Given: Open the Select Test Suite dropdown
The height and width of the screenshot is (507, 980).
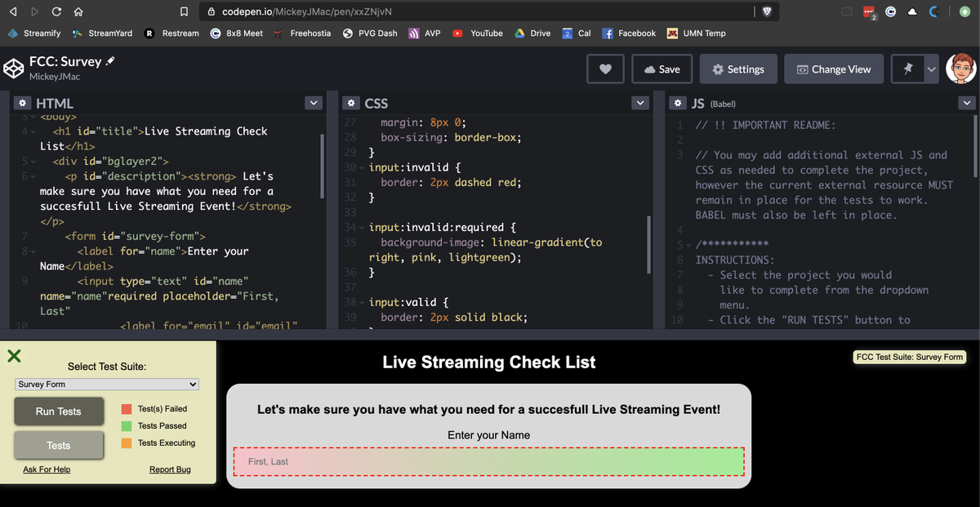Looking at the screenshot, I should [x=107, y=384].
